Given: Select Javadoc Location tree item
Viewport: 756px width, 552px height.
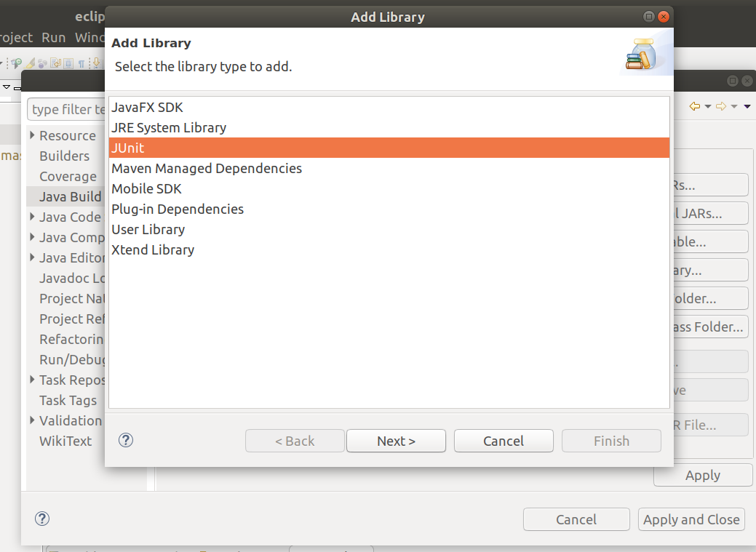Looking at the screenshot, I should (x=72, y=278).
